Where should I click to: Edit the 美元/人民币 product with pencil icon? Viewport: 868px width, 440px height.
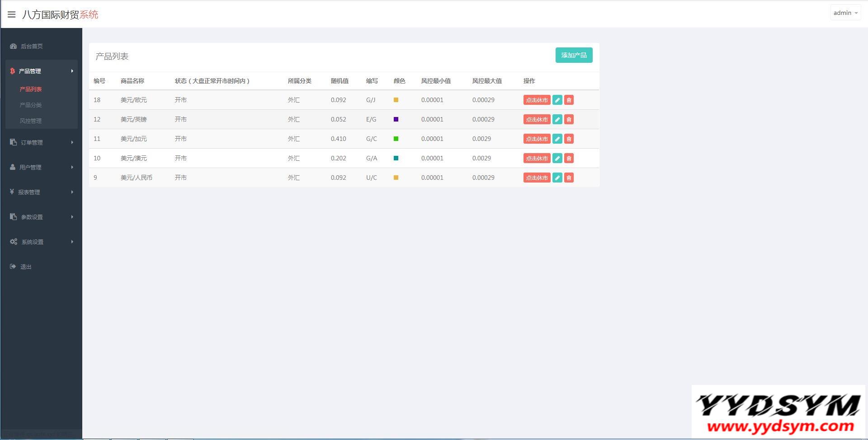(x=557, y=178)
